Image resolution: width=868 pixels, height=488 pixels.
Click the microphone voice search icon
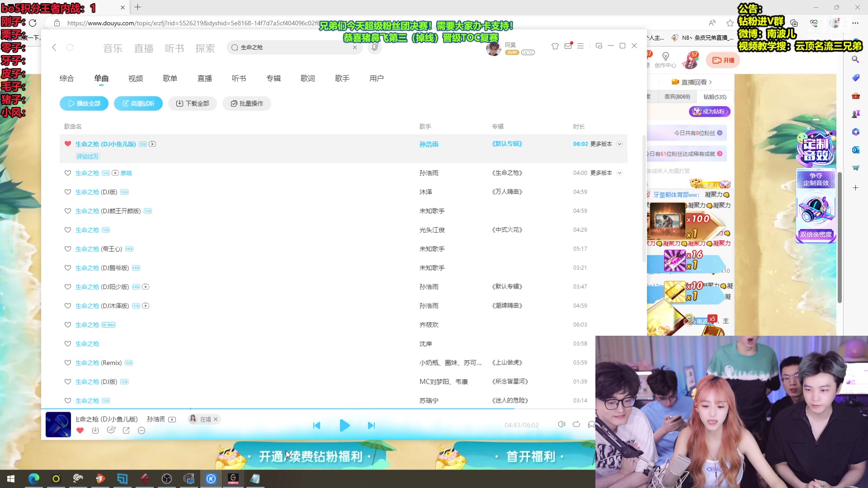(x=375, y=47)
